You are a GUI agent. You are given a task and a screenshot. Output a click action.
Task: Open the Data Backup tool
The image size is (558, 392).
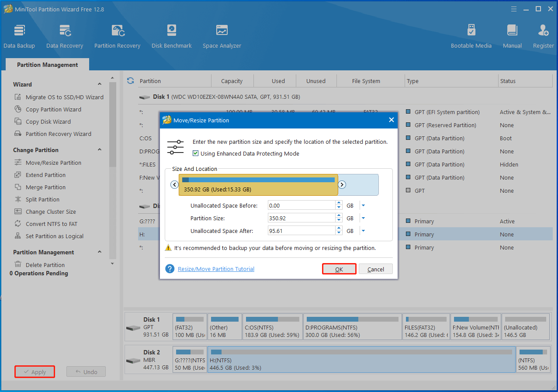tap(19, 36)
